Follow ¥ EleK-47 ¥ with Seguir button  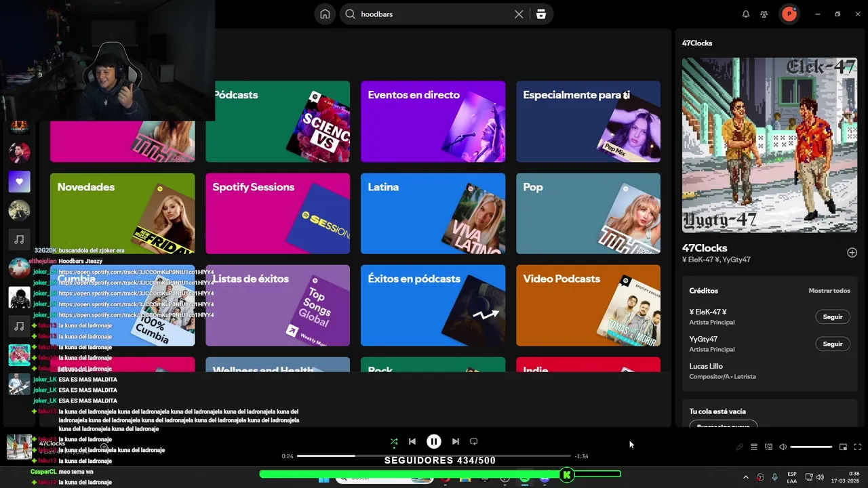click(x=832, y=317)
